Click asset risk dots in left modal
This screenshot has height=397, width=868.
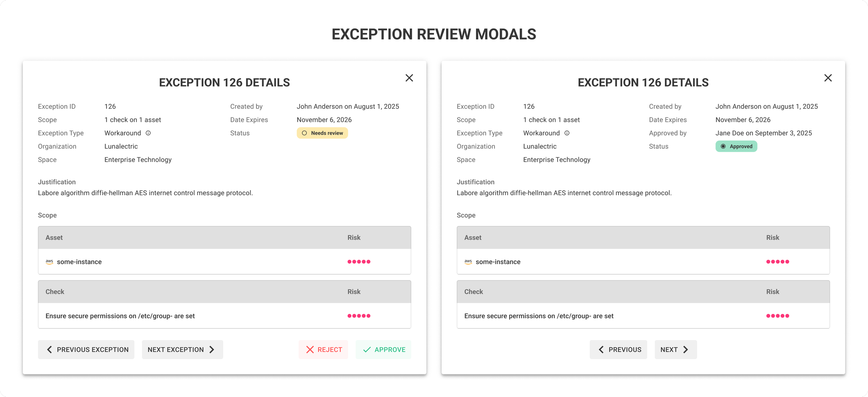(x=359, y=262)
